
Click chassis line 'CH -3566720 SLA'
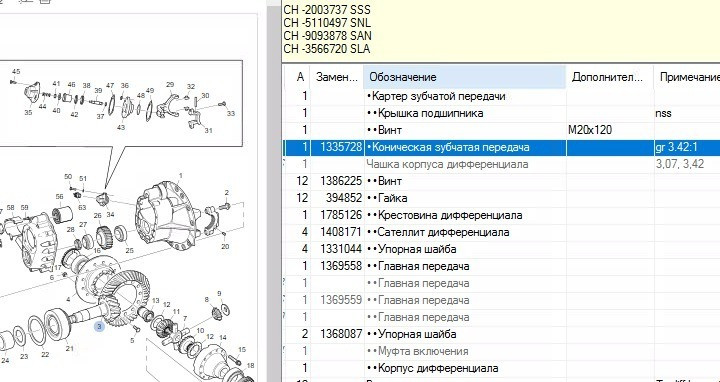coord(326,49)
